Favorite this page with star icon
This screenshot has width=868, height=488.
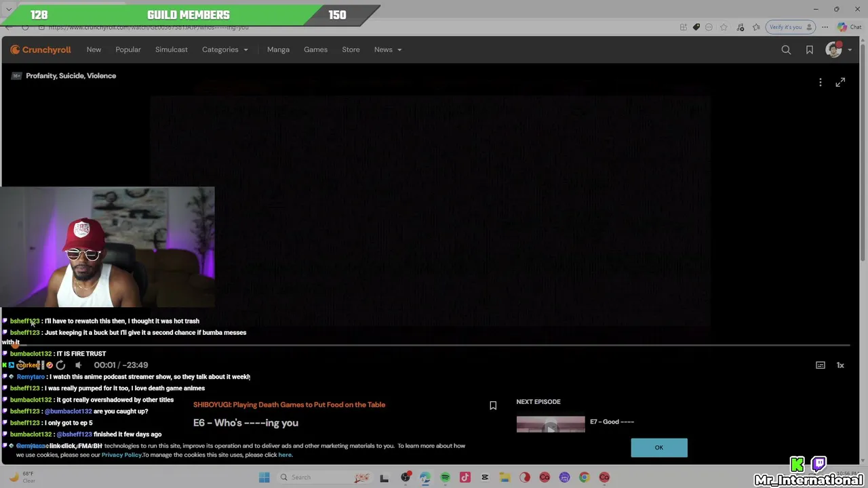724,27
